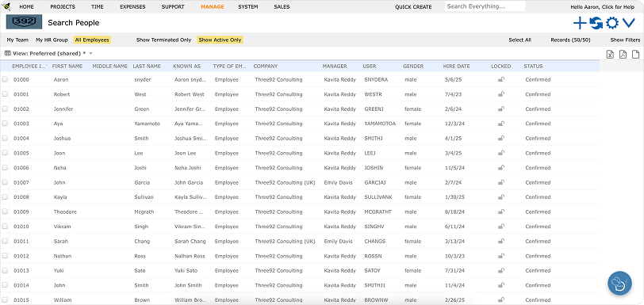The image size is (644, 305).
Task: Refresh the people list
Action: 596,23
